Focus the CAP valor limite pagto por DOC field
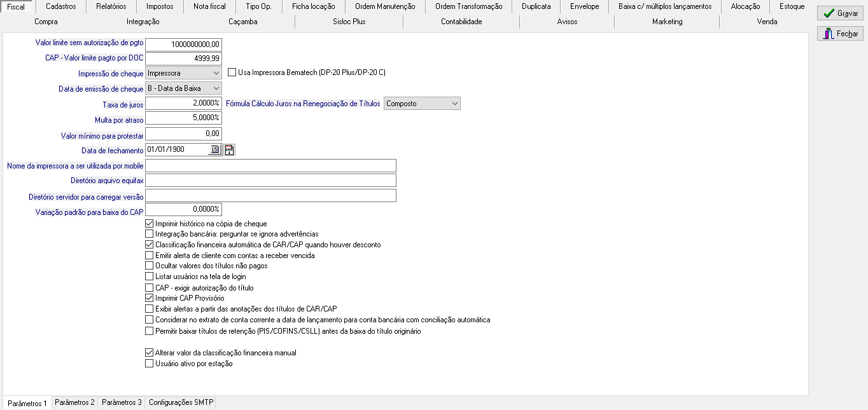 (183, 58)
